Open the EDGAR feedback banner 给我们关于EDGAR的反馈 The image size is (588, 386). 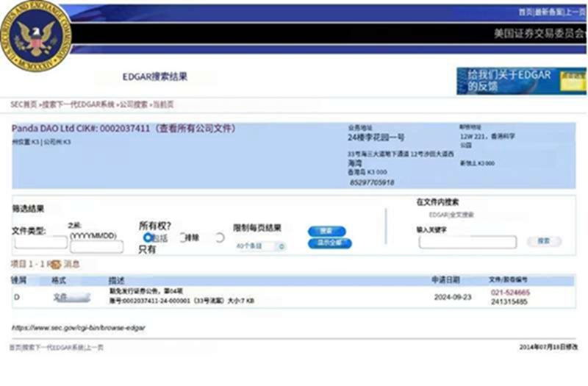pos(521,81)
